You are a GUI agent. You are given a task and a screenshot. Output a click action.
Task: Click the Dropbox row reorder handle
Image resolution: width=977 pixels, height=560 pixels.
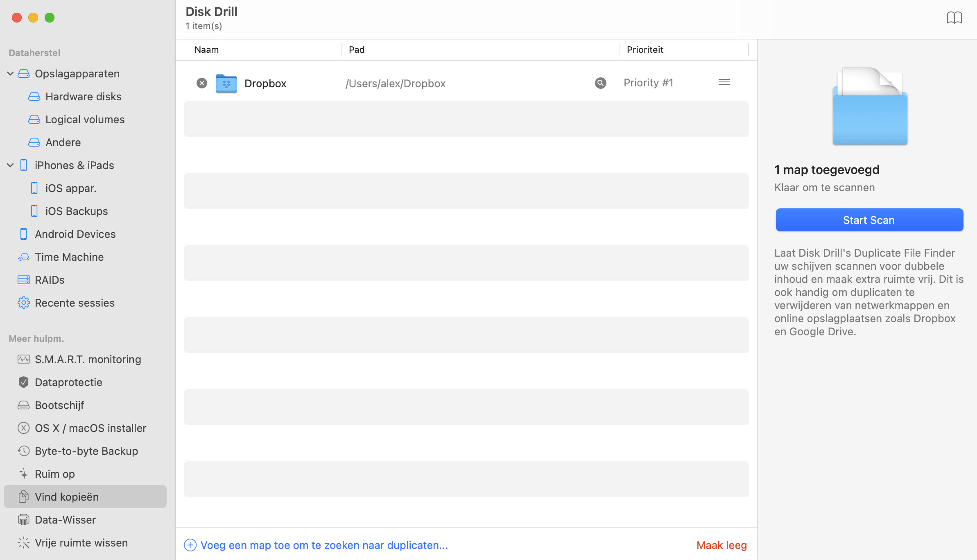(x=724, y=82)
